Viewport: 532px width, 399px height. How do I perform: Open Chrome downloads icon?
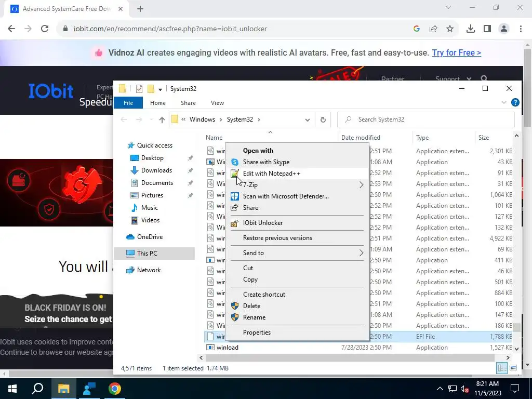[x=471, y=29]
